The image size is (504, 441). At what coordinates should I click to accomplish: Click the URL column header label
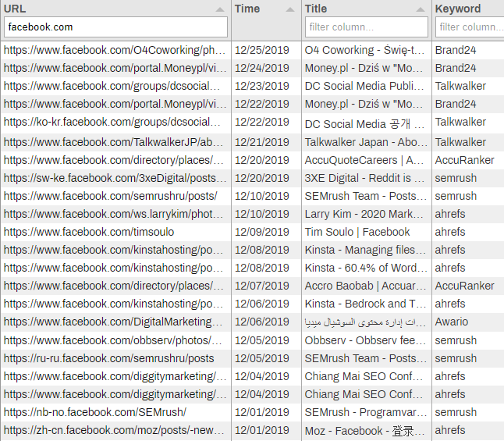pos(15,9)
